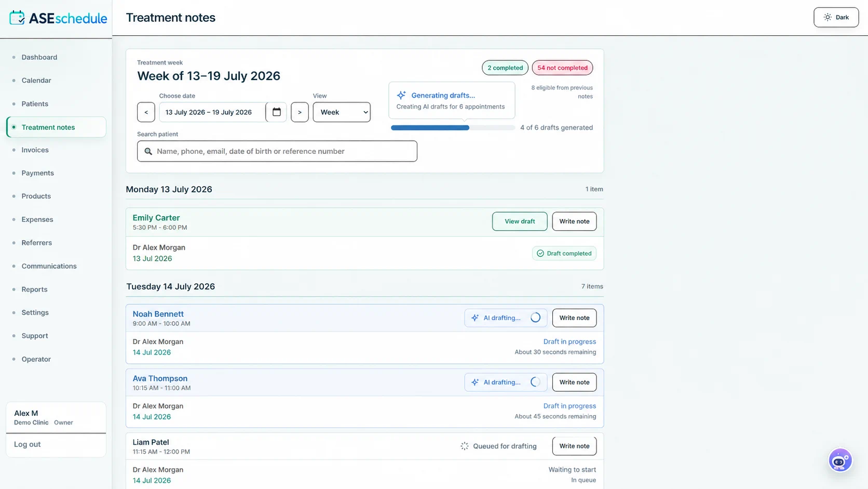Write note for Noah Bennett

click(574, 318)
